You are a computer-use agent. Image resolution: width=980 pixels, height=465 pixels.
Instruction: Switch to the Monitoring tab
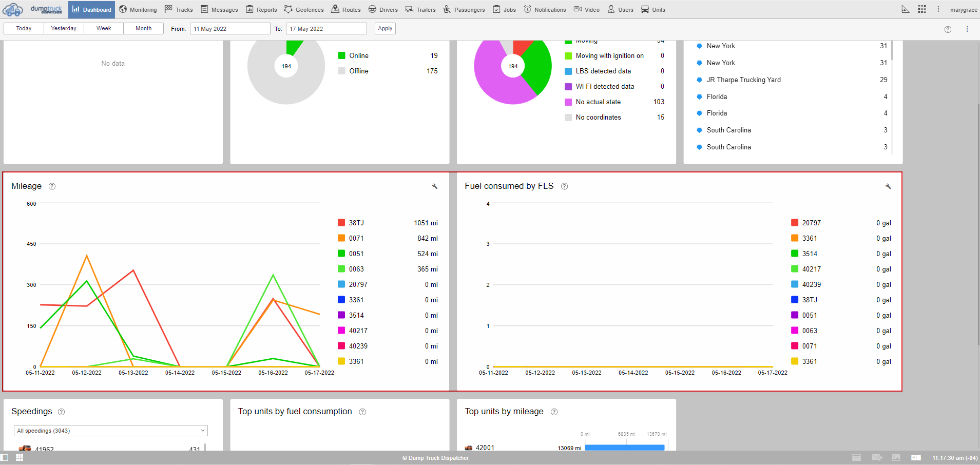click(138, 10)
